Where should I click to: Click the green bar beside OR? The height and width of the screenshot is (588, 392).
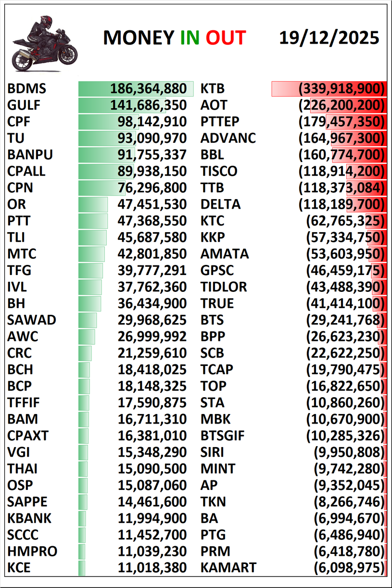tap(93, 204)
